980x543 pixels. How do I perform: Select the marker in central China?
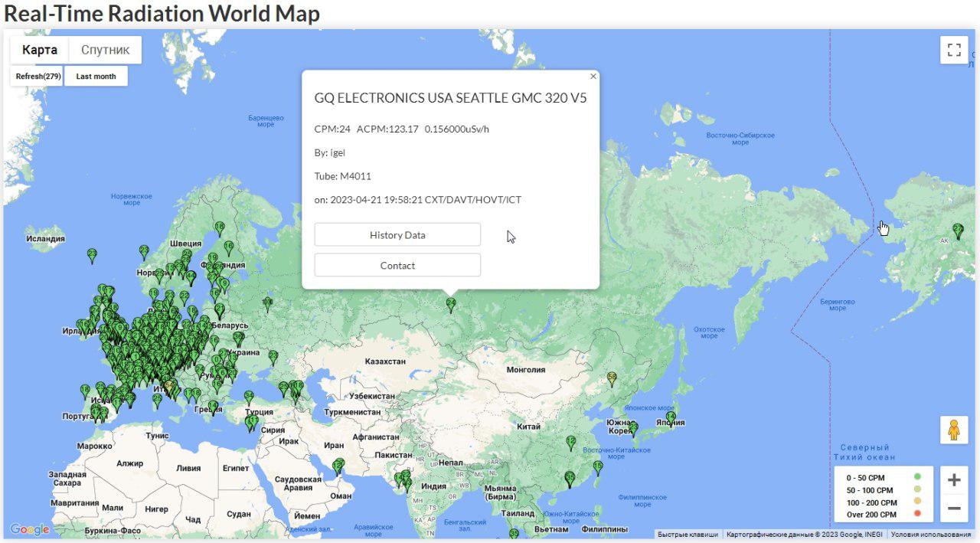[570, 443]
